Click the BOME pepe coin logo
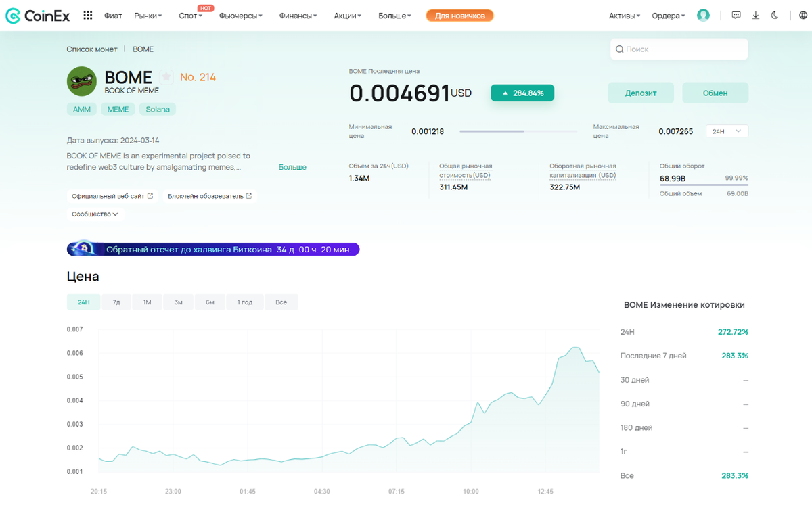This screenshot has height=518, width=812. 82,81
